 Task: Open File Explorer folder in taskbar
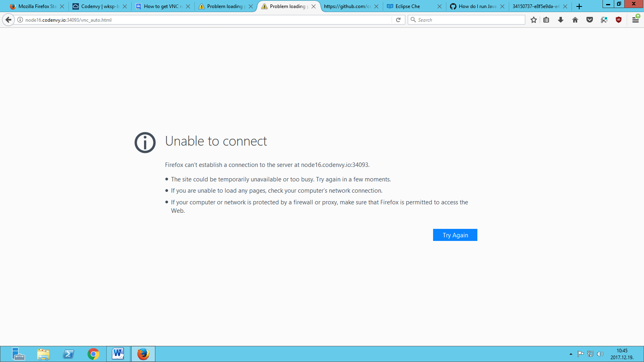pyautogui.click(x=43, y=354)
